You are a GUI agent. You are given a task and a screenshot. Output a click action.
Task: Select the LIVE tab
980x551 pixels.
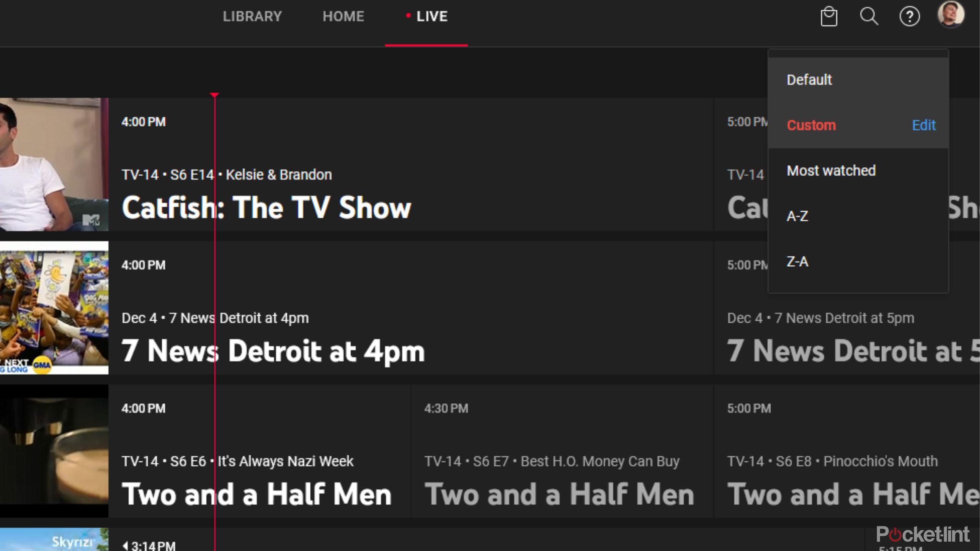coord(426,16)
